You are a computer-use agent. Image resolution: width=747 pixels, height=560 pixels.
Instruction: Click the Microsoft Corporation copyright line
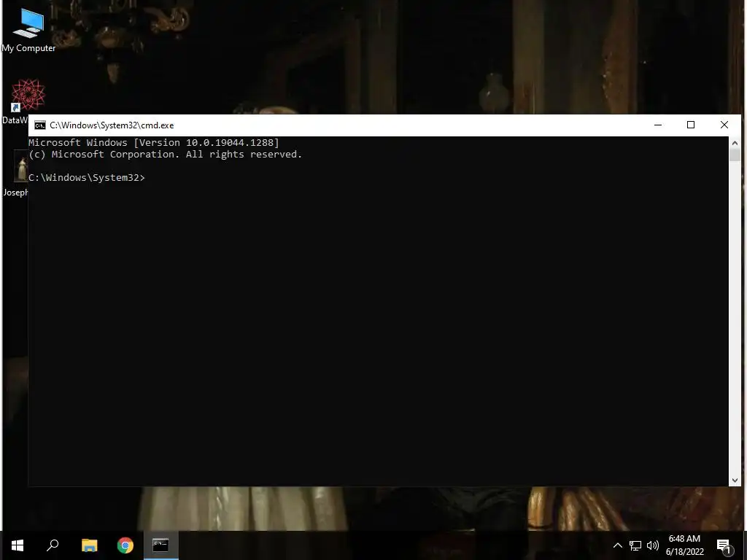coord(166,155)
